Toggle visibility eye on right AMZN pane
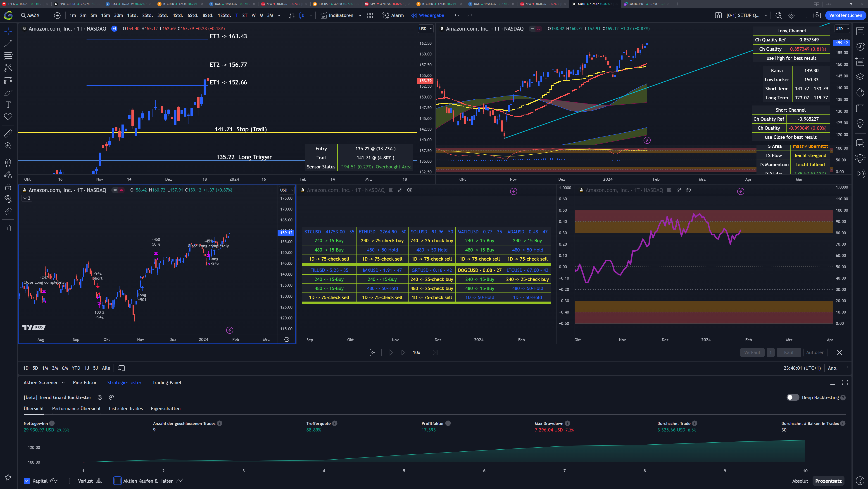Image resolution: width=868 pixels, height=489 pixels. pyautogui.click(x=688, y=190)
